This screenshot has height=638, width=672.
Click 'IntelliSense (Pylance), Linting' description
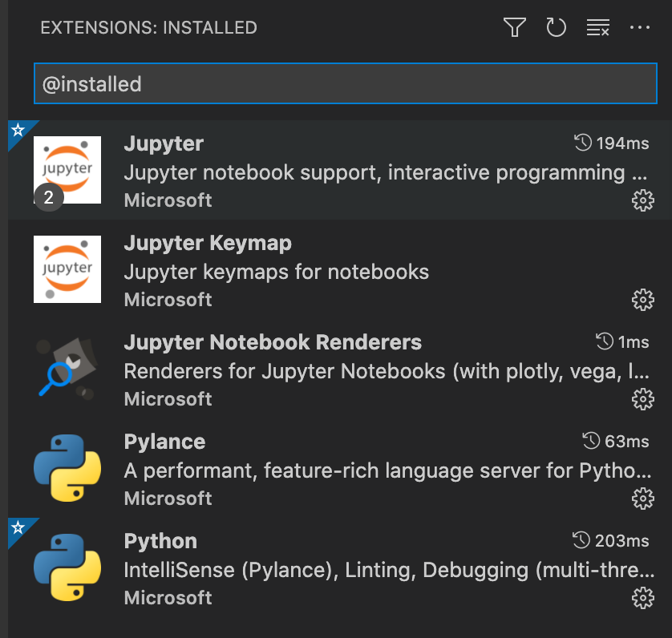(389, 571)
